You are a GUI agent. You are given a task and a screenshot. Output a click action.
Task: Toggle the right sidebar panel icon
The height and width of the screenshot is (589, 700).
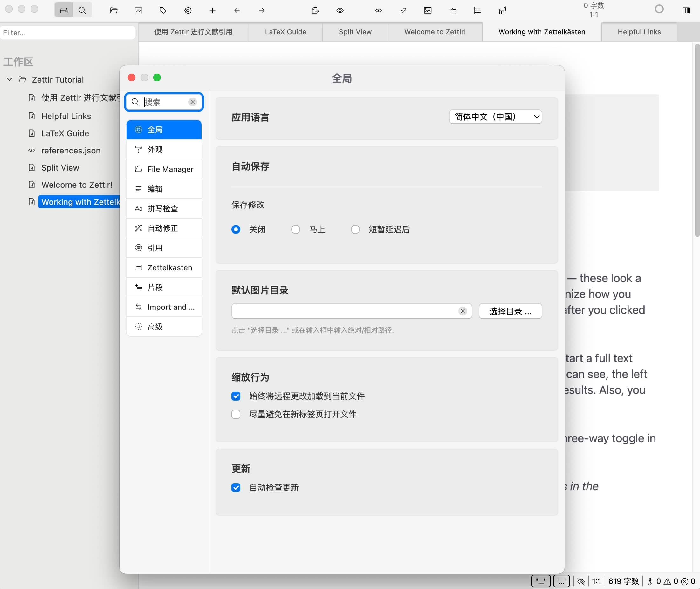point(686,10)
